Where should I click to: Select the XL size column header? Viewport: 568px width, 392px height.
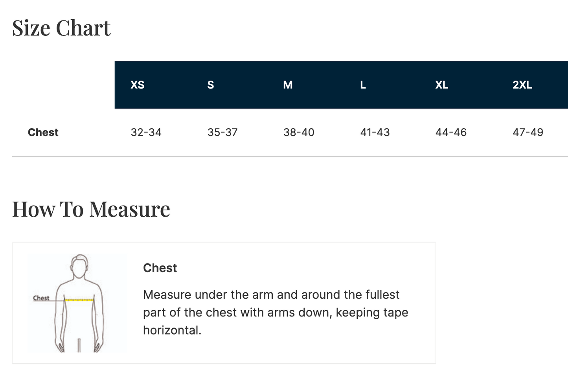(441, 85)
